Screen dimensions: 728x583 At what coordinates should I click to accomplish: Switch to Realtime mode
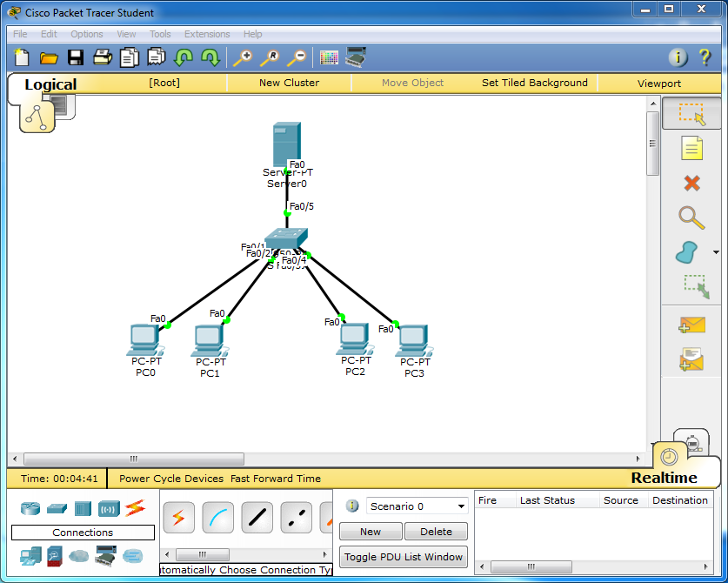coord(665,476)
